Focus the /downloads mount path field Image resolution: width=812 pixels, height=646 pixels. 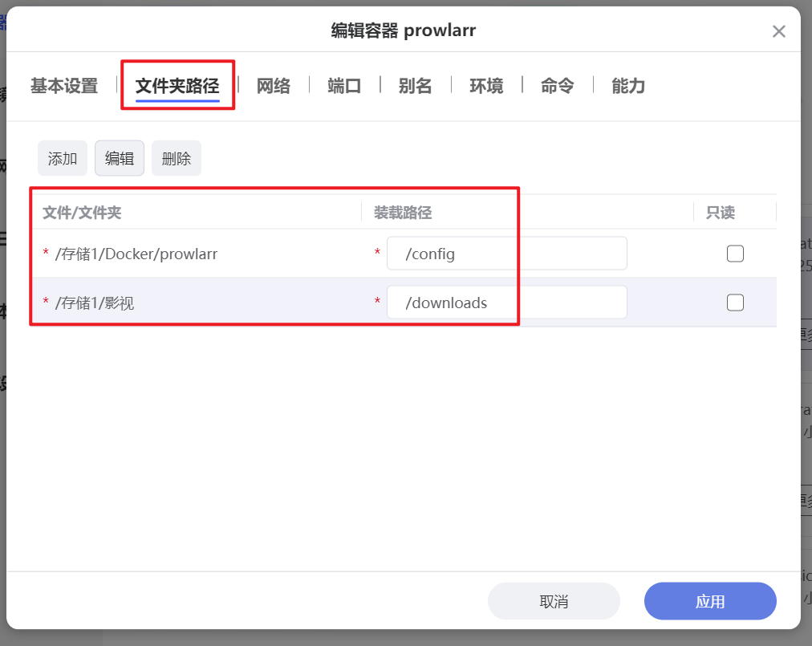507,302
